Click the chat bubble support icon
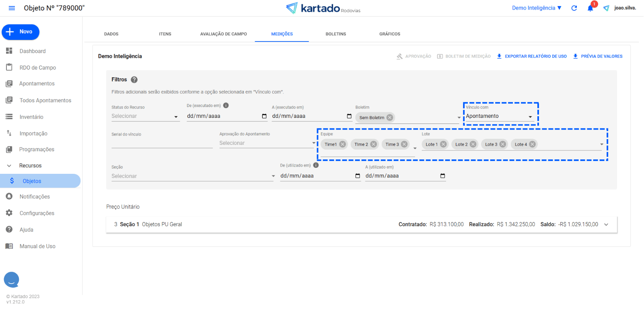This screenshot has width=644, height=311. pos(12,279)
